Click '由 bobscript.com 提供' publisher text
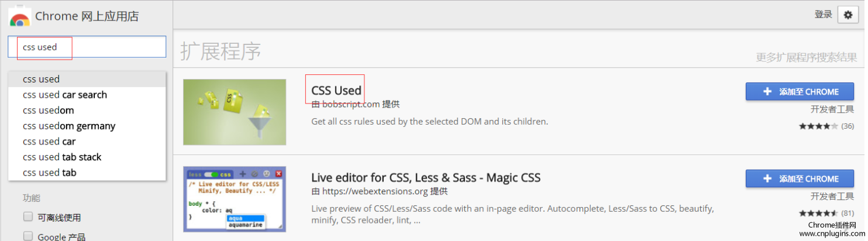This screenshot has height=241, width=868. click(355, 104)
